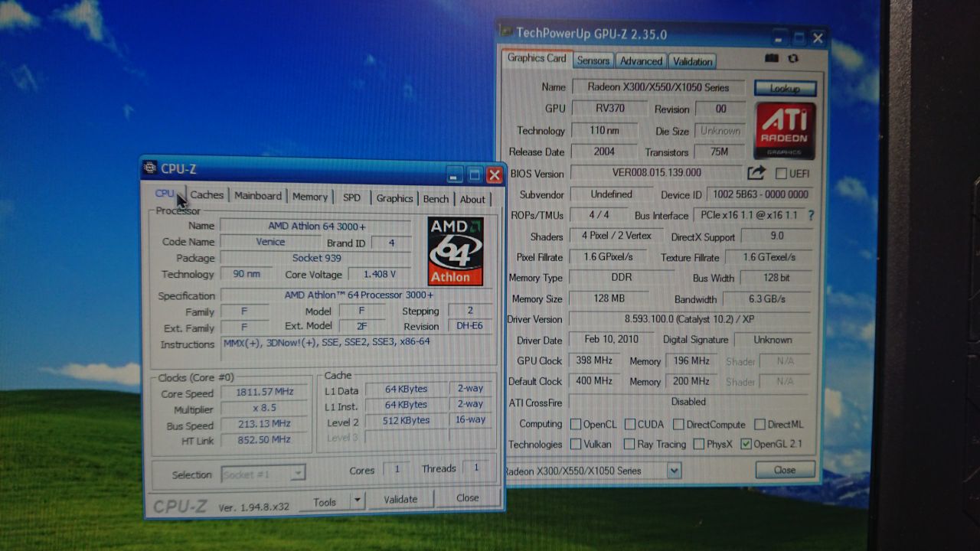
Task: Close CPU-Z with the red X
Action: (x=495, y=175)
